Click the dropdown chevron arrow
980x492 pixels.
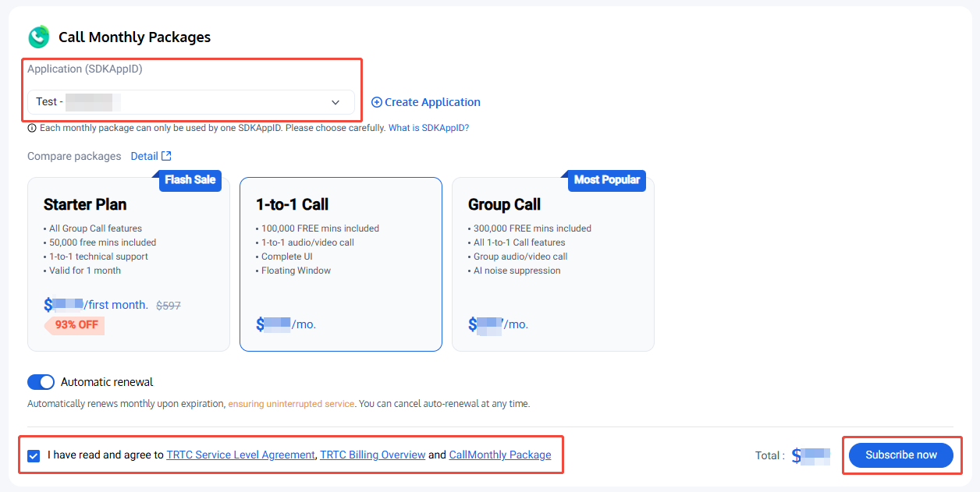tap(336, 102)
